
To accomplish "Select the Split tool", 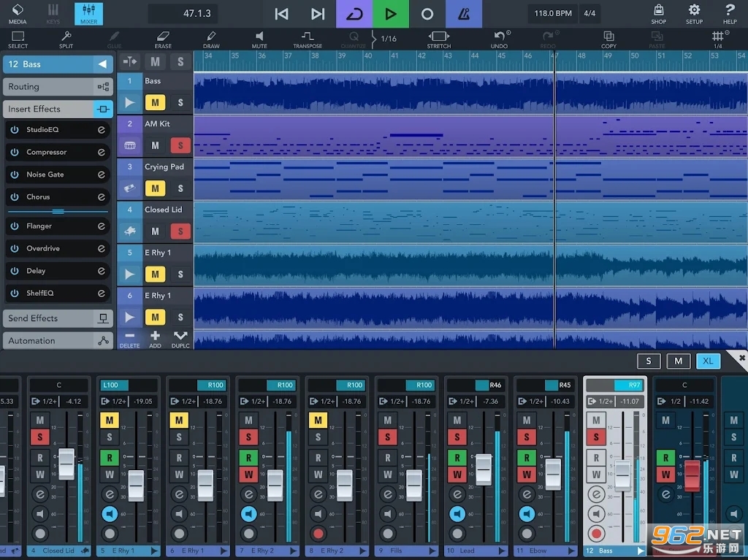I will click(66, 39).
